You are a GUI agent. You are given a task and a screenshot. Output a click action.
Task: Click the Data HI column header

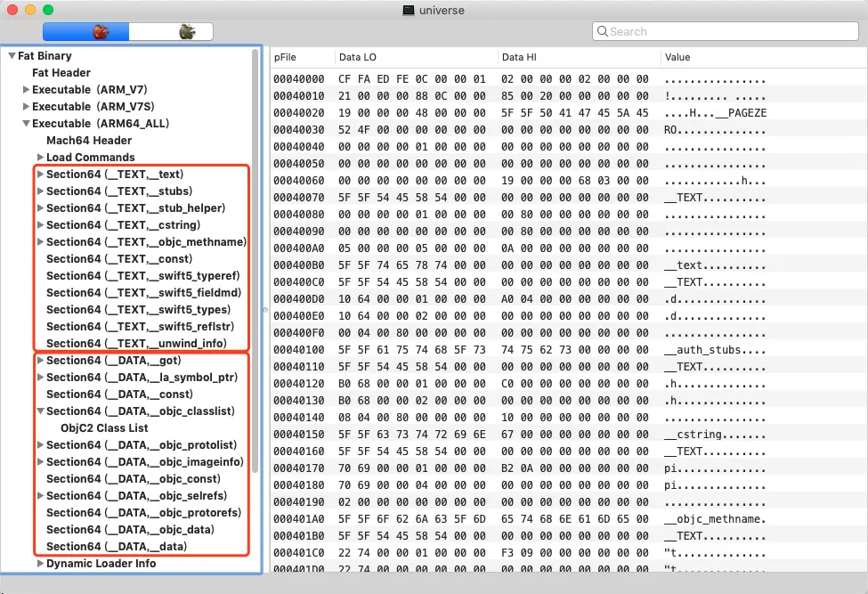[579, 57]
